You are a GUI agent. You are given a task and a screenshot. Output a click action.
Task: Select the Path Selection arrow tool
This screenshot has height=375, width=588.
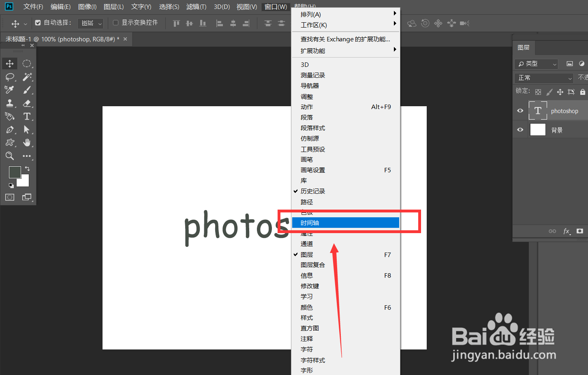coord(27,130)
